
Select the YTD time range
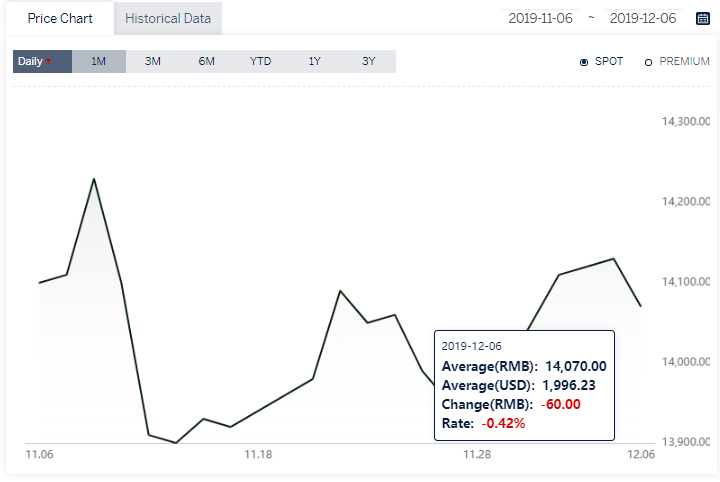click(x=260, y=62)
